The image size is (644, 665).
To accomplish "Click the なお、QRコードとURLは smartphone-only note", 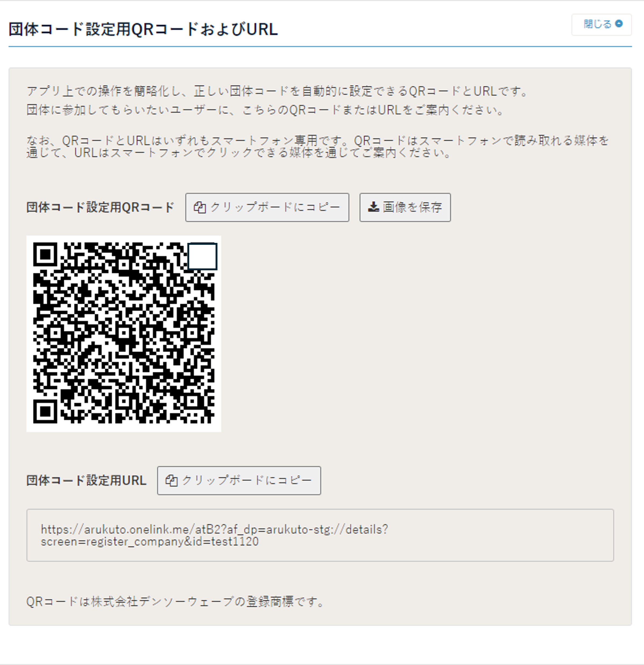I will (x=317, y=147).
